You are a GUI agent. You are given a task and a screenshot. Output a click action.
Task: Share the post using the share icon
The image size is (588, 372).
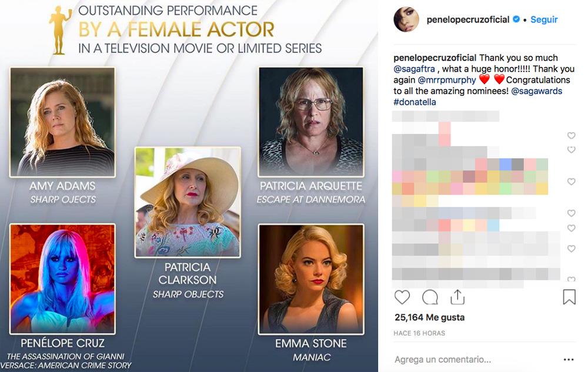click(x=457, y=297)
